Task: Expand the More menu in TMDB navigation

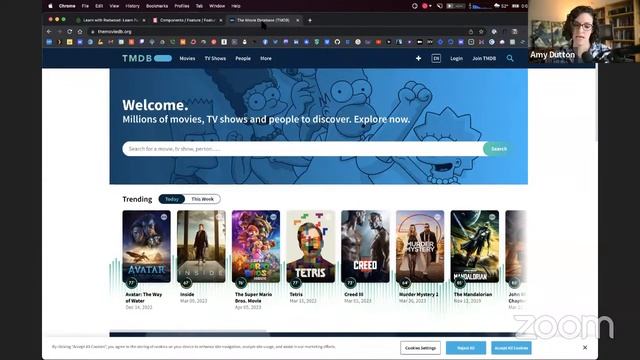Action: pyautogui.click(x=266, y=58)
